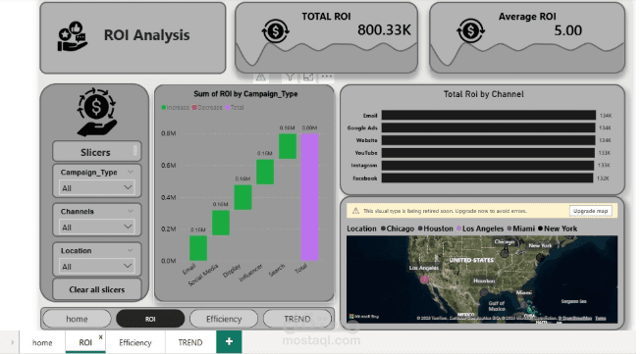Click the Houston legend dot on the map
Image resolution: width=644 pixels, height=354 pixels.
tap(420, 228)
